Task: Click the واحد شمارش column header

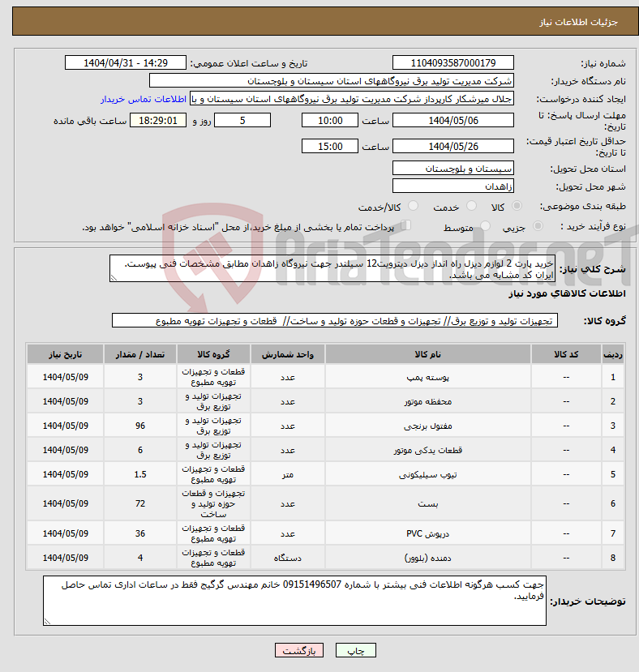Action: tap(288, 354)
